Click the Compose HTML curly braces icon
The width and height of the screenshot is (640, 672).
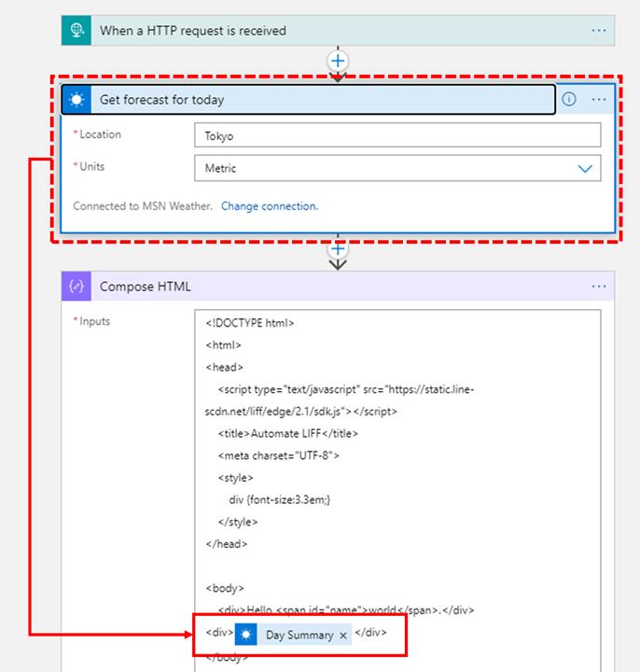(77, 287)
